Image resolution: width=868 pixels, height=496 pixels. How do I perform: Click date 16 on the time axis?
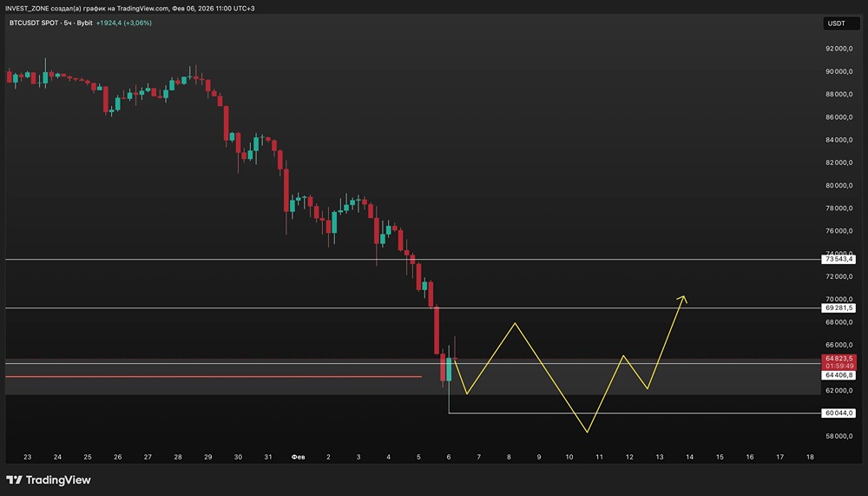pos(750,457)
